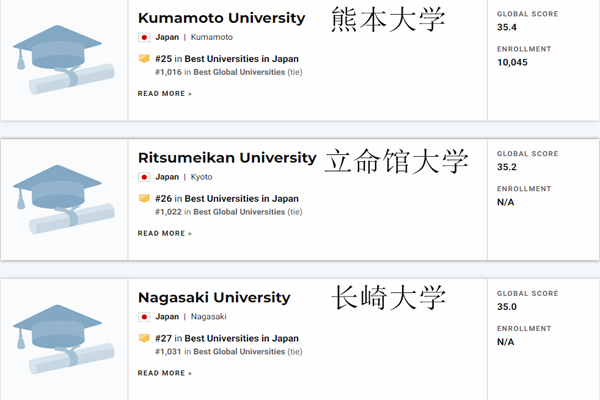This screenshot has height=400, width=600.
Task: Click Japan flag icon under Kumamoto University
Action: point(144,37)
